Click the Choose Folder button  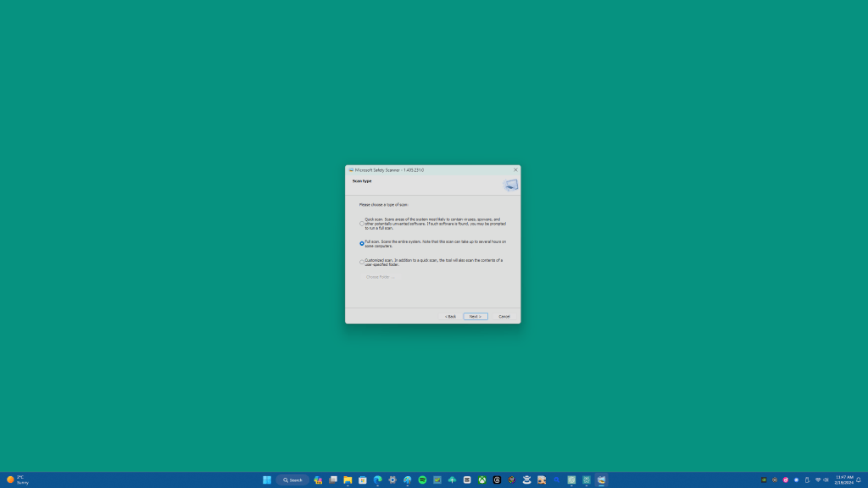coord(378,277)
